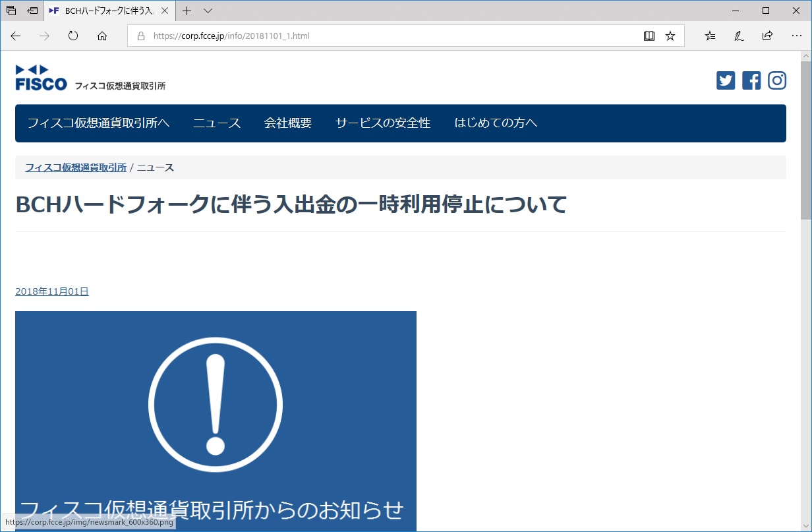Open the Facebook icon in the page header

[x=751, y=80]
